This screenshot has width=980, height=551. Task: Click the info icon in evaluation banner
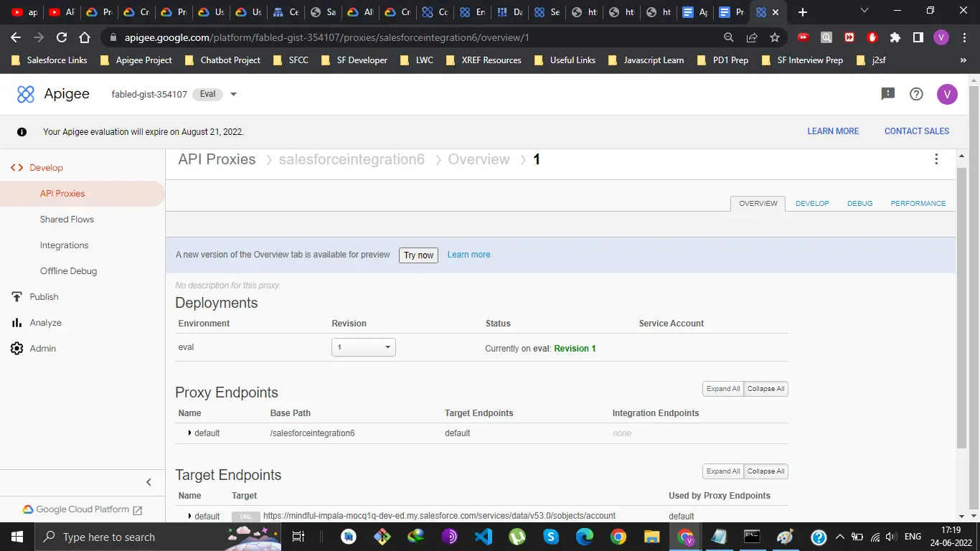click(x=22, y=132)
